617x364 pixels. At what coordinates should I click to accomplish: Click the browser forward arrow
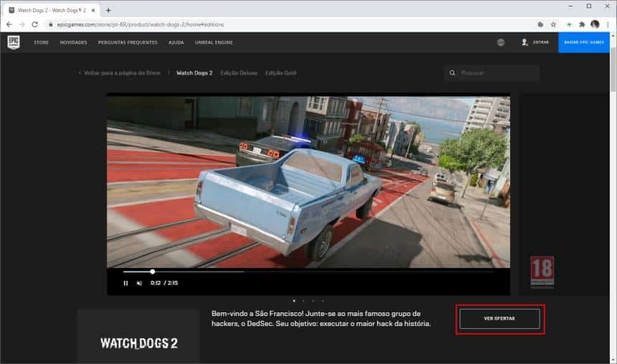(x=22, y=24)
